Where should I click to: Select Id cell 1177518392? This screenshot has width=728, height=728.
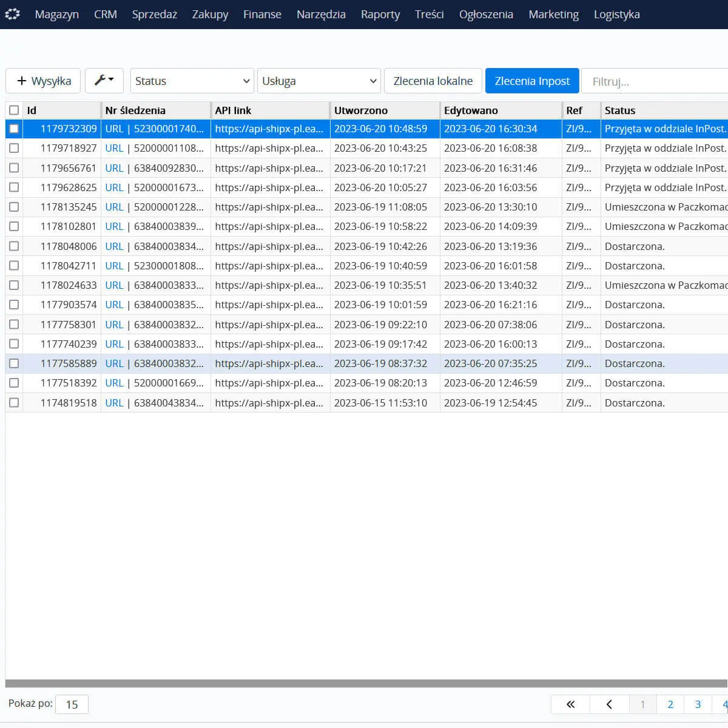click(x=69, y=383)
